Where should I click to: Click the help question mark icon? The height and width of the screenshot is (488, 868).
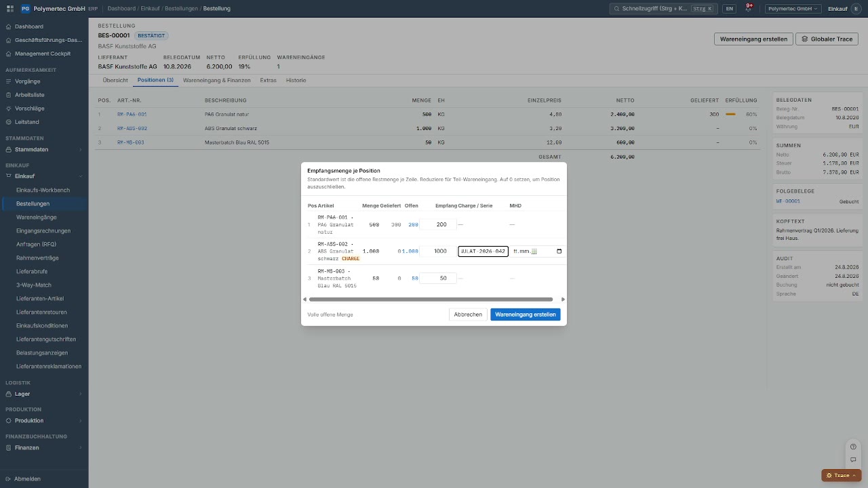click(x=853, y=447)
